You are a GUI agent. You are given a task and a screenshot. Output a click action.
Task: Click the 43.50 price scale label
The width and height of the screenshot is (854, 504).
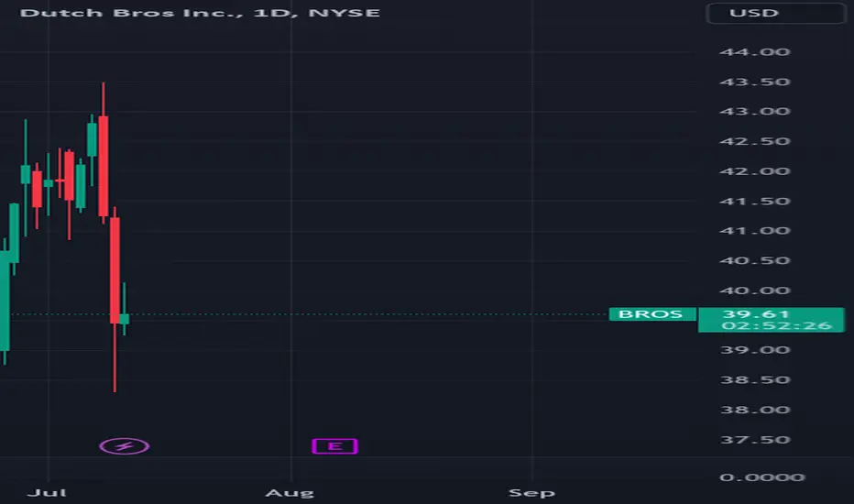click(x=754, y=82)
